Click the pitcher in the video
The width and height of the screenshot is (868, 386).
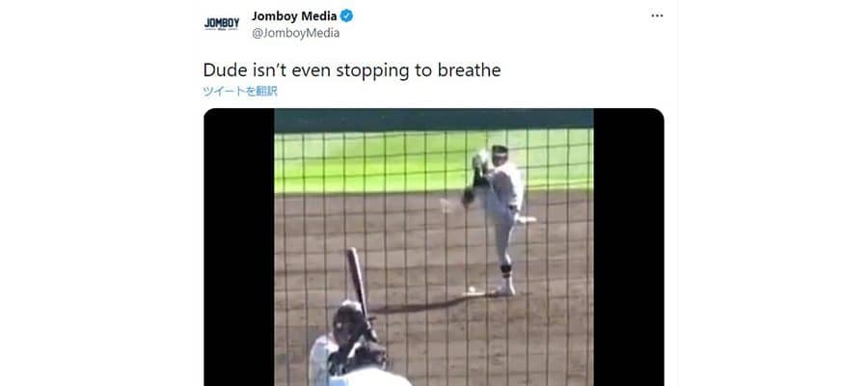499,219
